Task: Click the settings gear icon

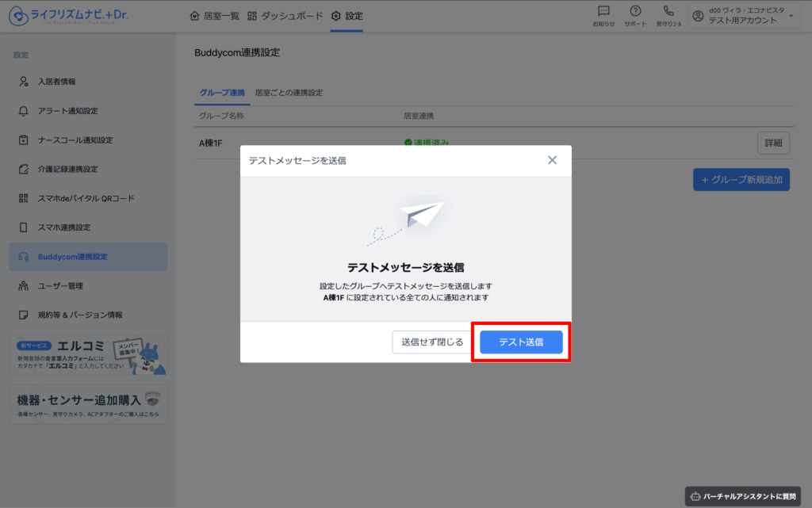Action: coord(336,16)
